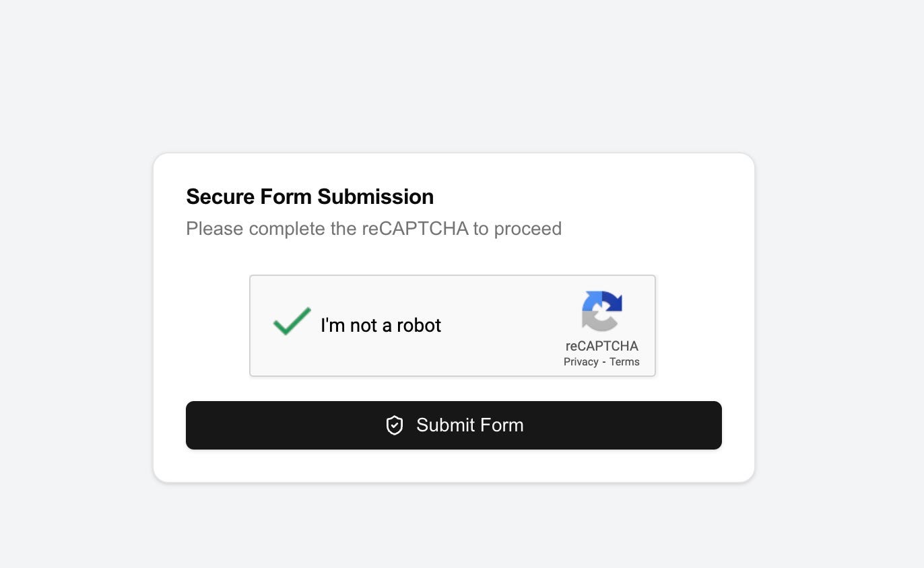Viewport: 924px width, 568px height.
Task: Click the "Secure Form Submission" heading
Action: [x=310, y=197]
